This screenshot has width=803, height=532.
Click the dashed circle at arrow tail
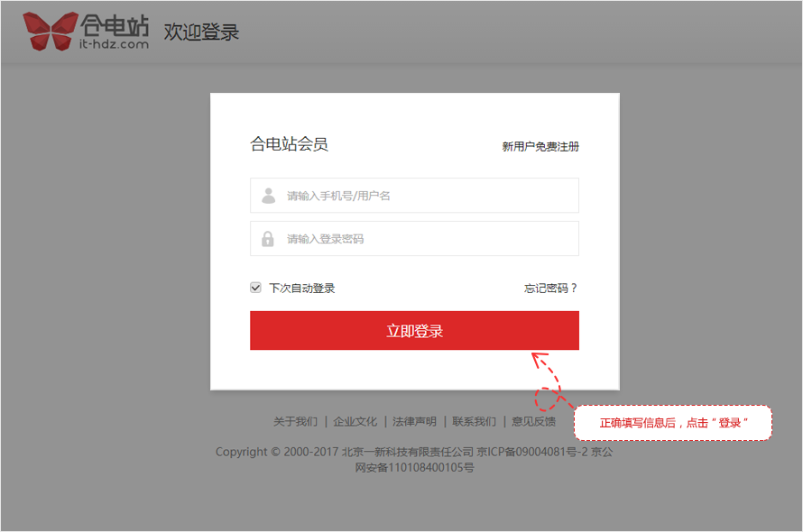[547, 398]
